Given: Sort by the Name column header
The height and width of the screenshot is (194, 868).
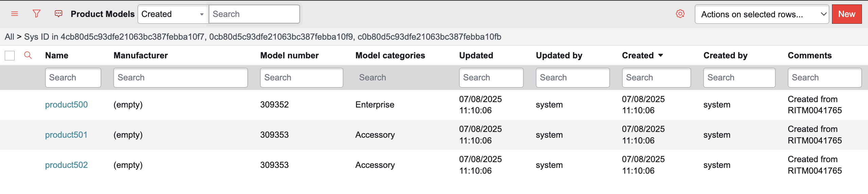Looking at the screenshot, I should click(x=57, y=55).
